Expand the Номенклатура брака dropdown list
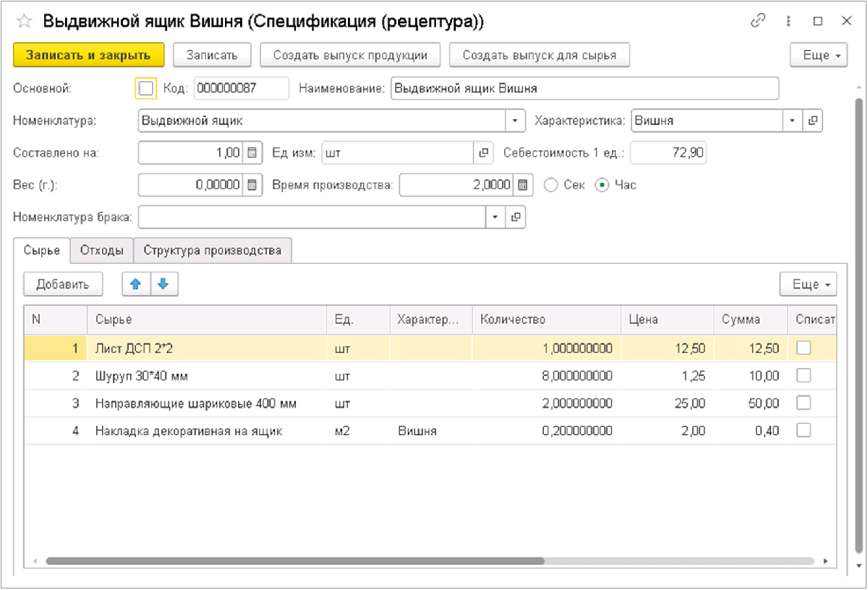This screenshot has height=590, width=868. tap(495, 216)
